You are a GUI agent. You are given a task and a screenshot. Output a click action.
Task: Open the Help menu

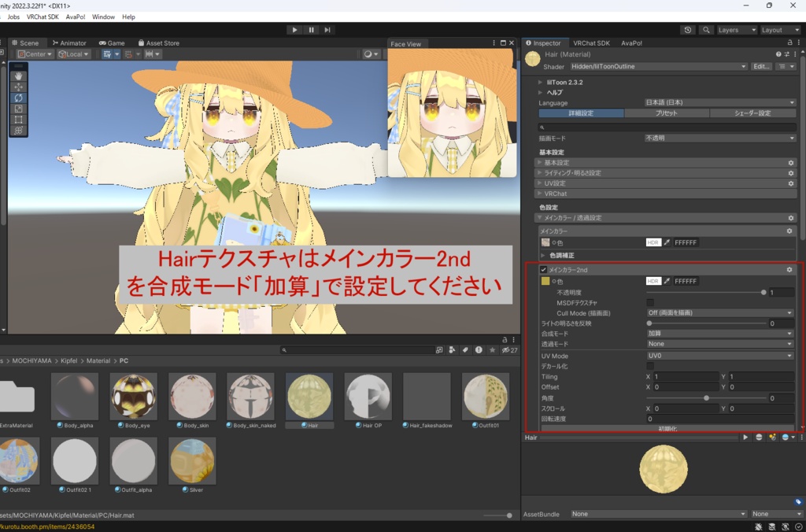coord(128,17)
